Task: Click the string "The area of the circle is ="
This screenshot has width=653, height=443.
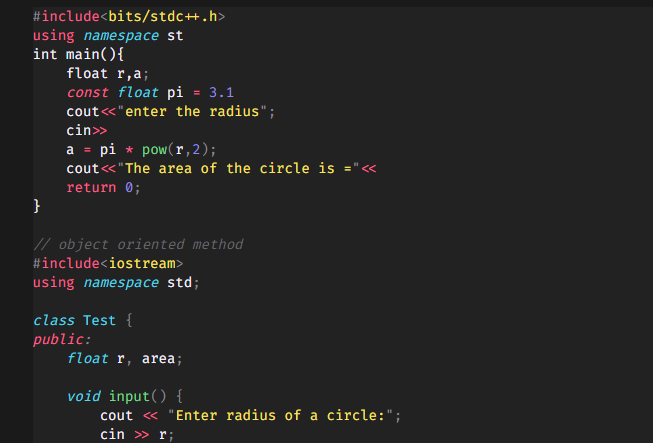Action: click(238, 169)
